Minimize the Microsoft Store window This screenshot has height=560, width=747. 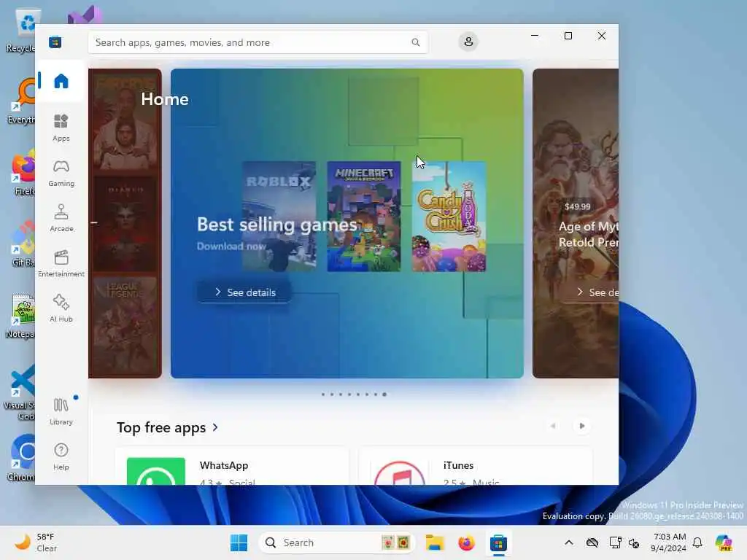pyautogui.click(x=535, y=36)
